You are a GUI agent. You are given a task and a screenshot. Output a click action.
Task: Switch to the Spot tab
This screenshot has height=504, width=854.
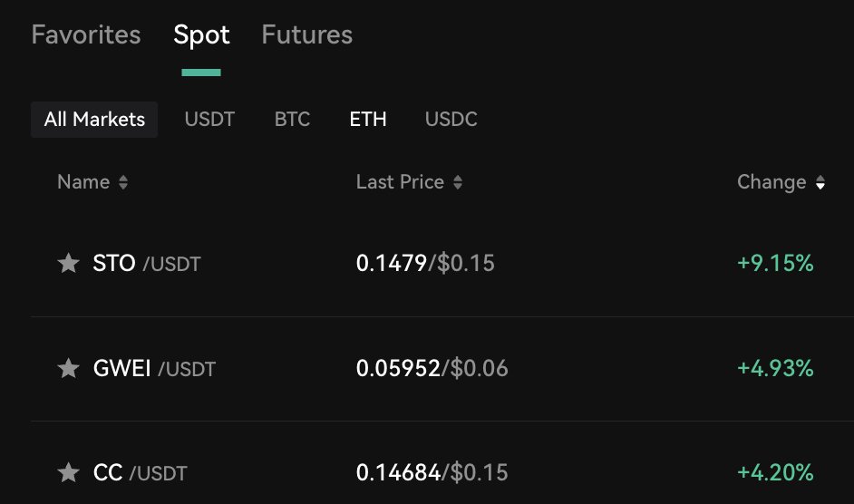201,35
